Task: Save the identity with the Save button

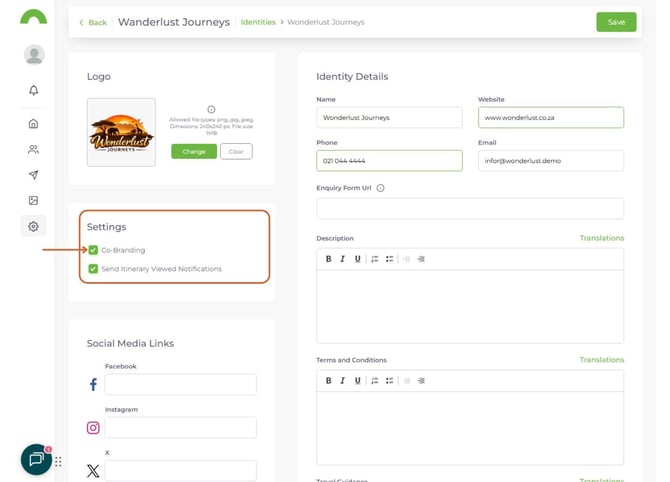Action: (616, 22)
